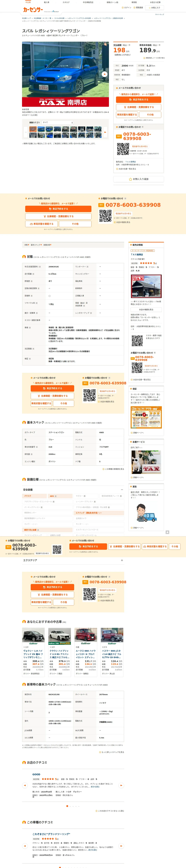Go to previous shop review with left arrow

(x=25, y=785)
